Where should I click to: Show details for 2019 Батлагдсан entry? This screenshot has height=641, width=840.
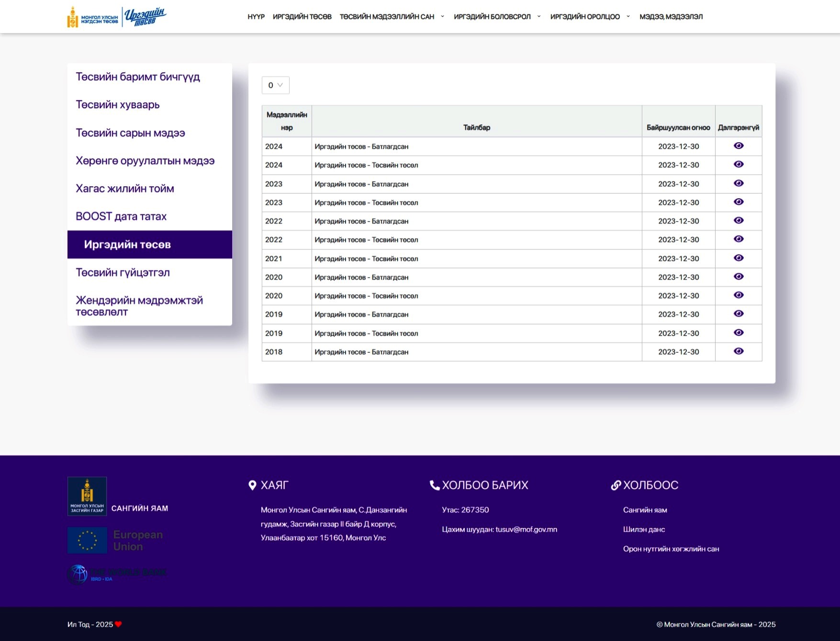click(738, 314)
